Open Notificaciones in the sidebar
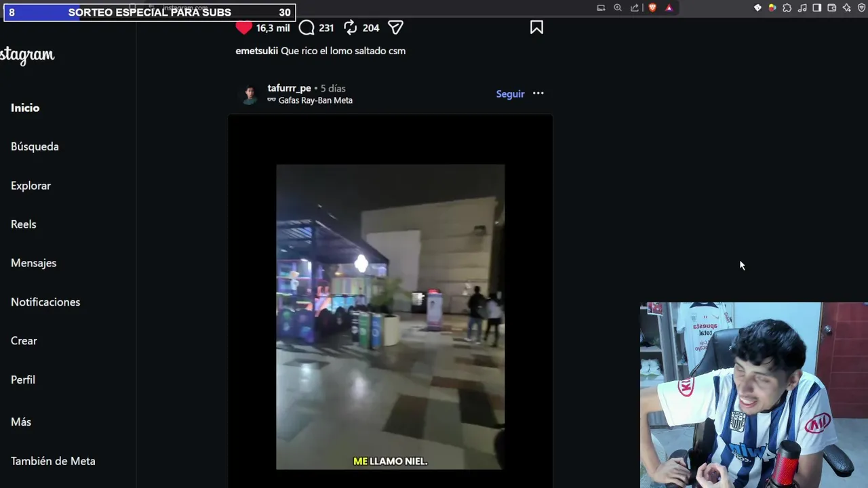 [45, 302]
